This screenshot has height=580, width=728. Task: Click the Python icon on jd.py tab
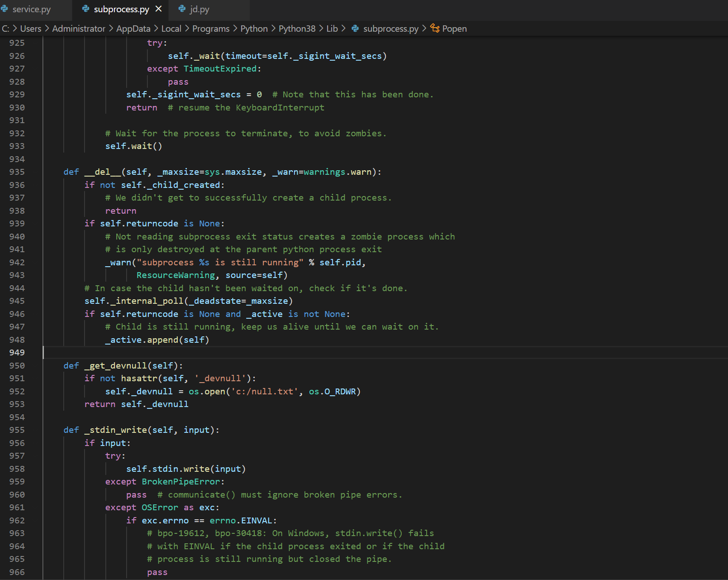182,9
